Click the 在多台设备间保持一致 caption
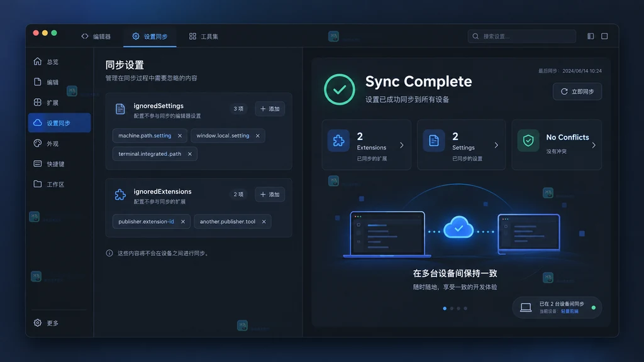644x362 pixels. coord(455,273)
